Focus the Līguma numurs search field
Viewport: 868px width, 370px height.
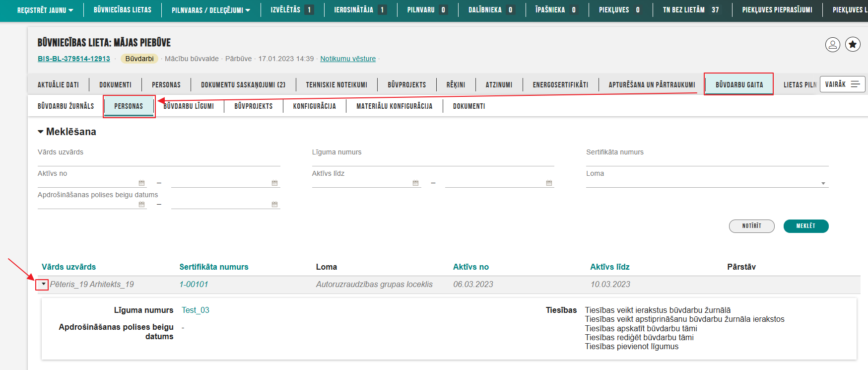[433, 161]
